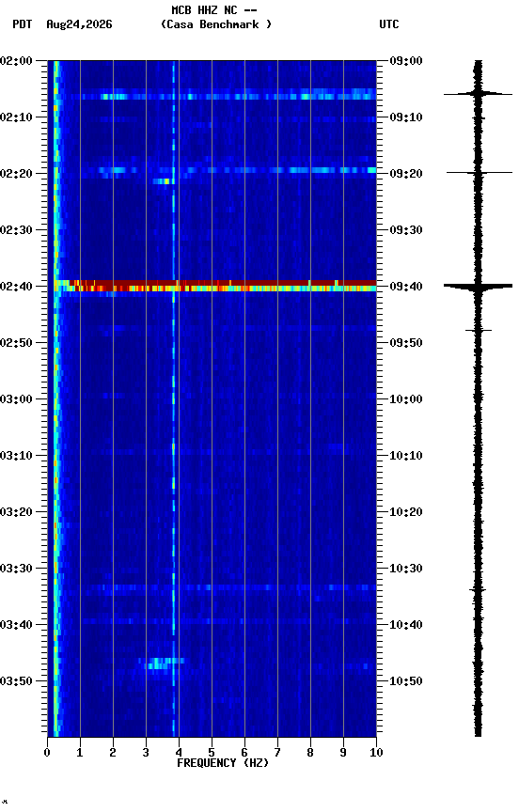Screen dimensions: 519x812
Task: Click the 'FREQUENCY (HZ)' axis label
Action: coord(223,763)
